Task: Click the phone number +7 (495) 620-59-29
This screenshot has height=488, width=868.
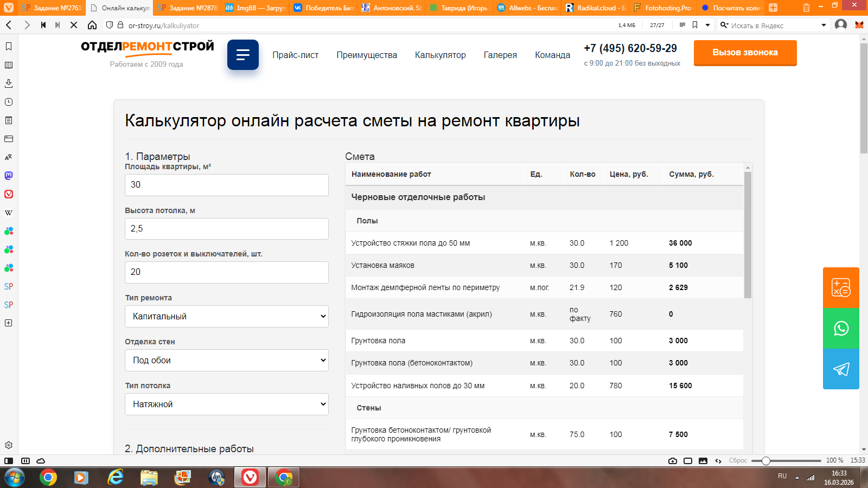Action: [x=630, y=48]
